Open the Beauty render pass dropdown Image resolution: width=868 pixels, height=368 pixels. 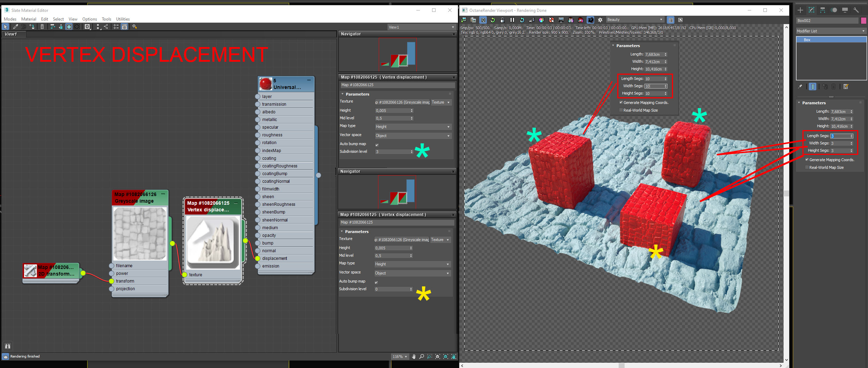[635, 20]
